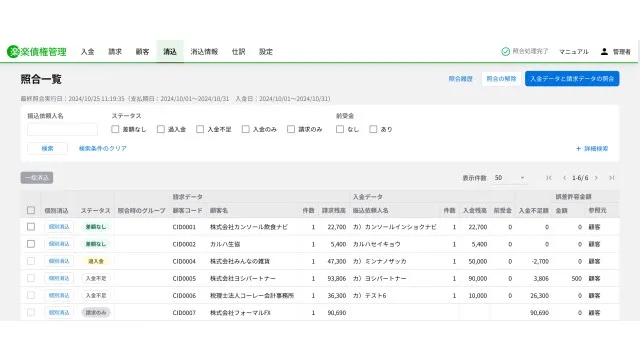Click 検索条件のクリア link
The height and width of the screenshot is (360, 640).
pyautogui.click(x=103, y=149)
